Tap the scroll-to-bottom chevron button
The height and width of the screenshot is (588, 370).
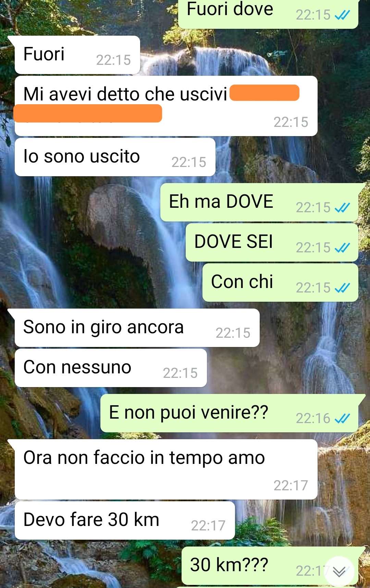[x=339, y=571]
